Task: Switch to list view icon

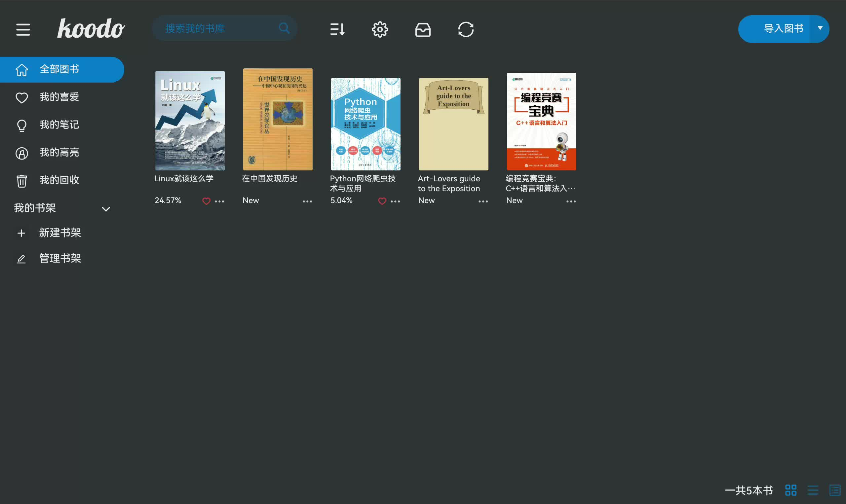Action: (x=813, y=490)
